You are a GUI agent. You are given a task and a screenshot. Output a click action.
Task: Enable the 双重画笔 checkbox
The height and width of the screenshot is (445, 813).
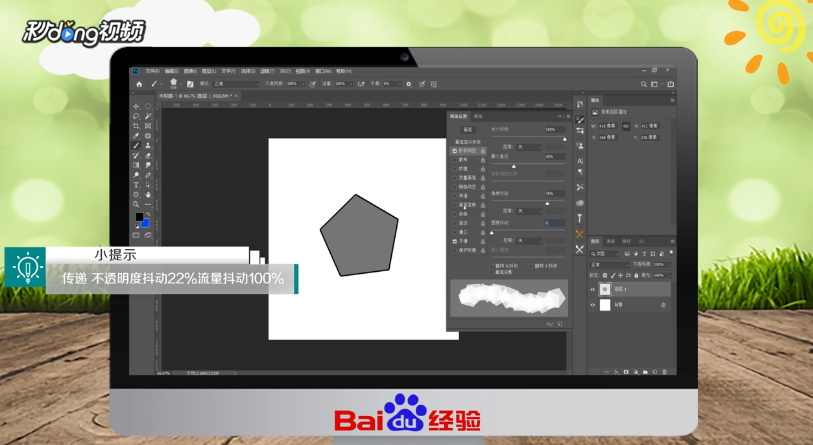point(455,178)
